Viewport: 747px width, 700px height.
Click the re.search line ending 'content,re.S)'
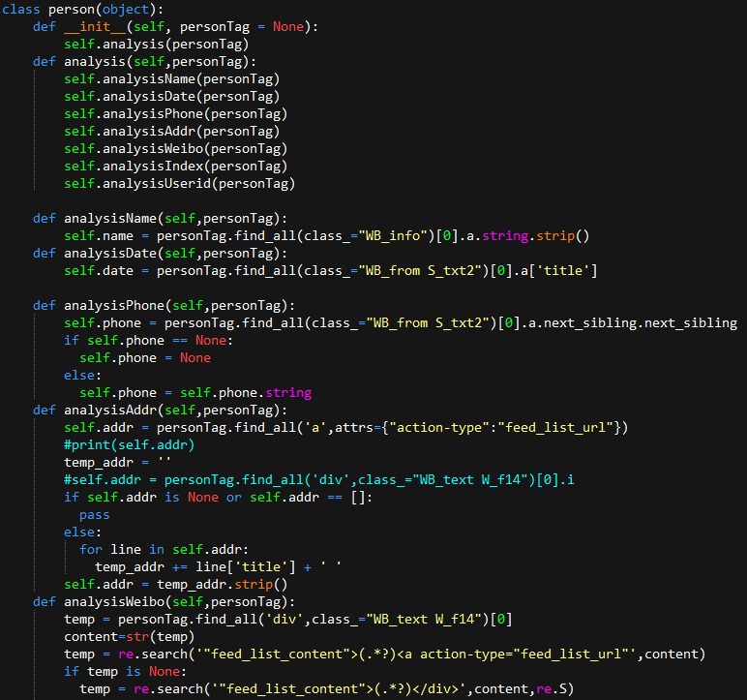326,689
